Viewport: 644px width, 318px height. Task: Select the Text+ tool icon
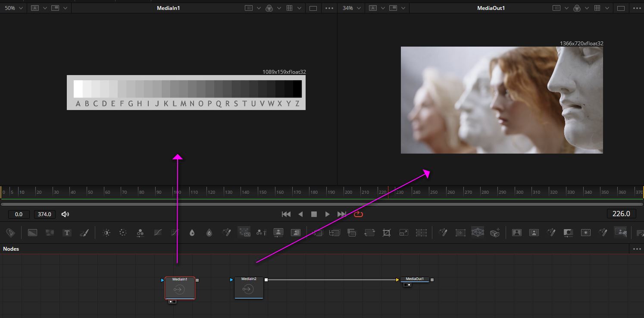[67, 233]
